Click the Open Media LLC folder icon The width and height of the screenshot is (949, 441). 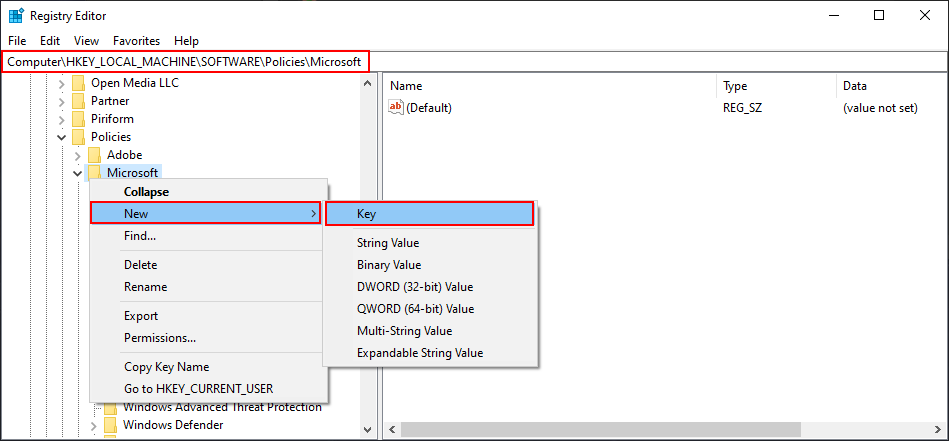(x=78, y=83)
